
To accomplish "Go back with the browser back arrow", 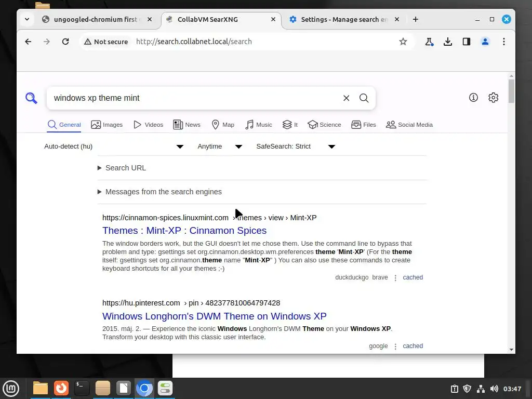I will (x=28, y=42).
